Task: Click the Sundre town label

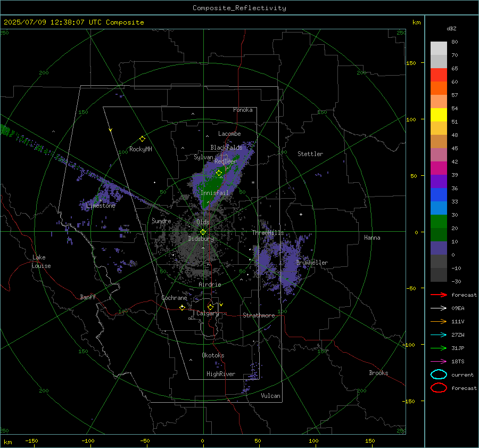Action: tap(161, 221)
